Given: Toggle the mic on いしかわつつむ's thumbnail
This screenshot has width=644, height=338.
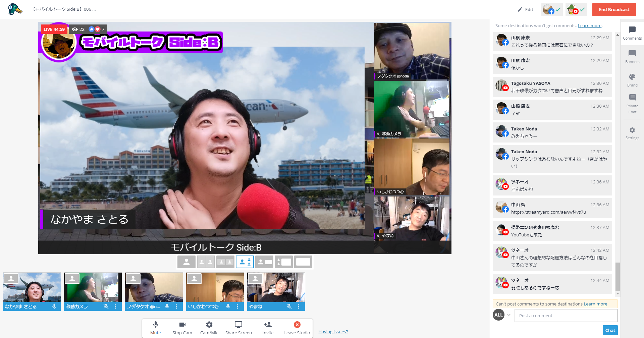Looking at the screenshot, I should pos(228,306).
